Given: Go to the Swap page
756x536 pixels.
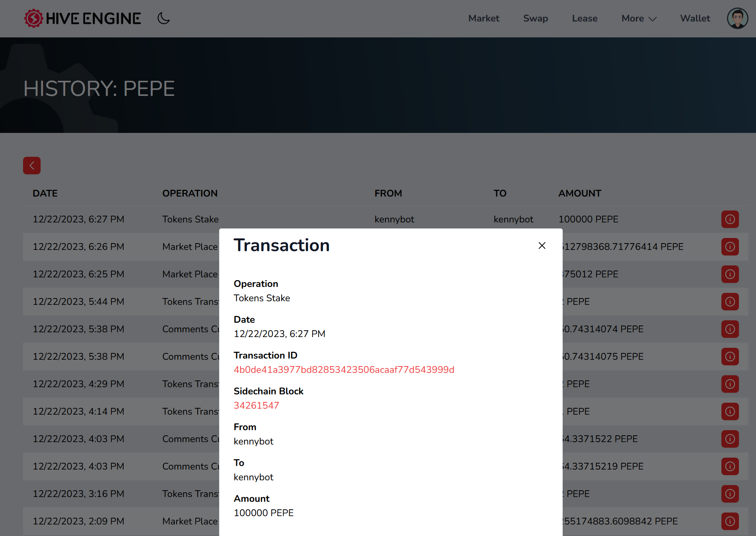Looking at the screenshot, I should 535,18.
